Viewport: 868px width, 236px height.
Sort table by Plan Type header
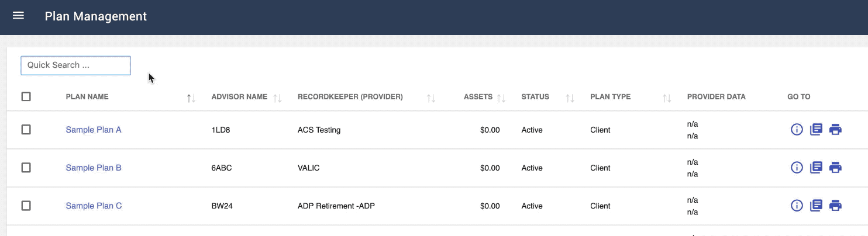click(610, 97)
